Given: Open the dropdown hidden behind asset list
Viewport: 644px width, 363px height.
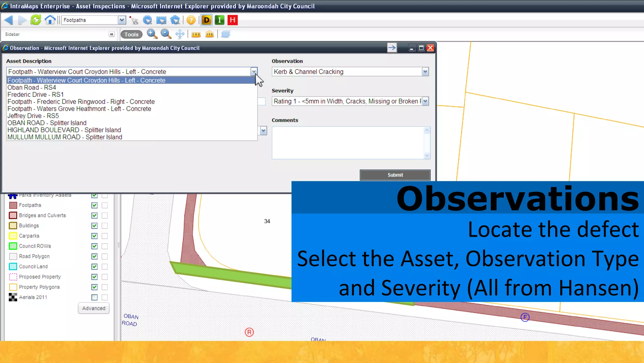Looking at the screenshot, I should (263, 131).
